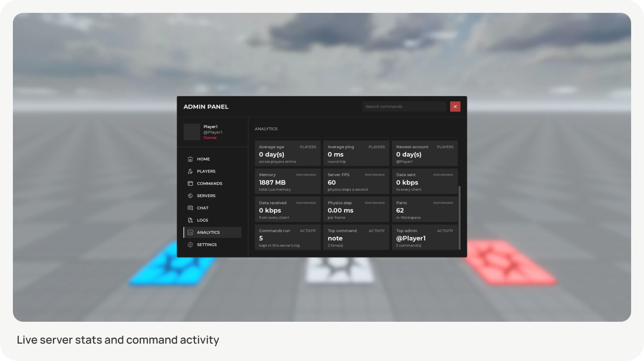Click the Data sent 0 kbps value
644x361 pixels.
pyautogui.click(x=407, y=182)
